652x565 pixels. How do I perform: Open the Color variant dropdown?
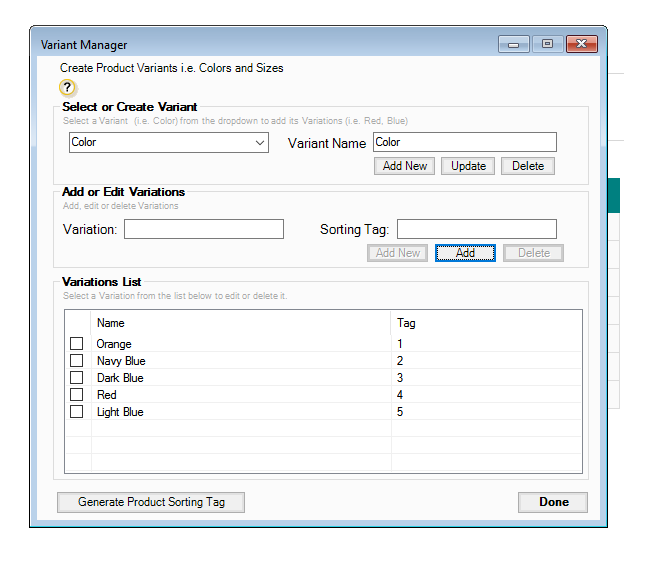point(169,143)
